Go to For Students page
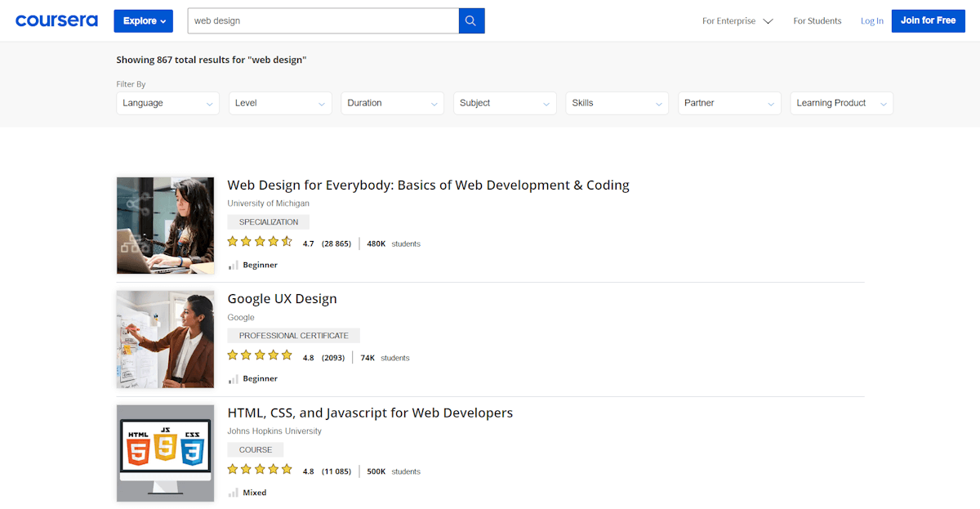This screenshot has height=509, width=980. (817, 21)
